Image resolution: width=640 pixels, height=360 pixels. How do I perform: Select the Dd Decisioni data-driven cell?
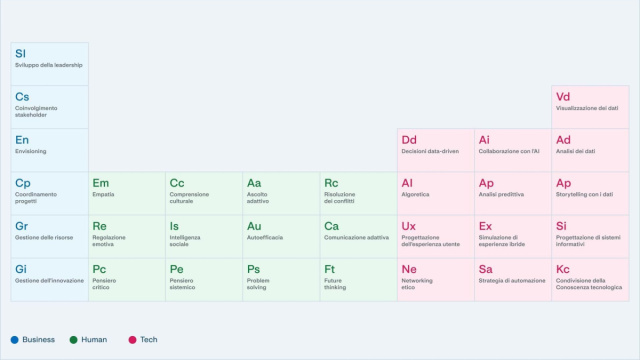[x=436, y=150]
